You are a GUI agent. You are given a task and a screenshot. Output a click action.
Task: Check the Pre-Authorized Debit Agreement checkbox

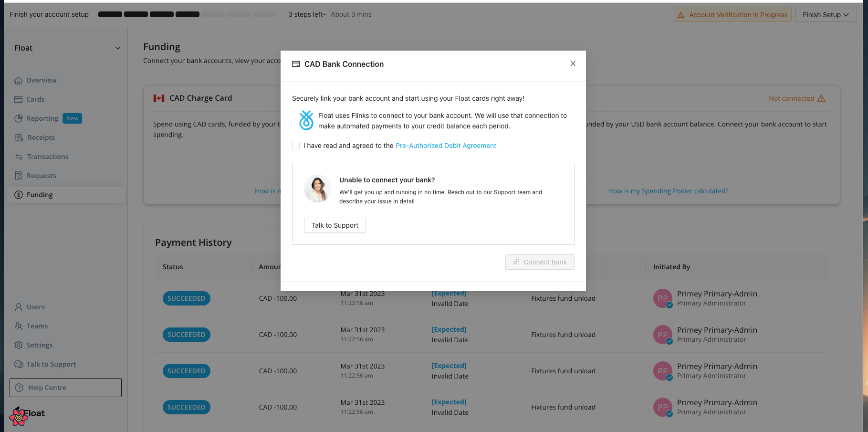point(296,146)
